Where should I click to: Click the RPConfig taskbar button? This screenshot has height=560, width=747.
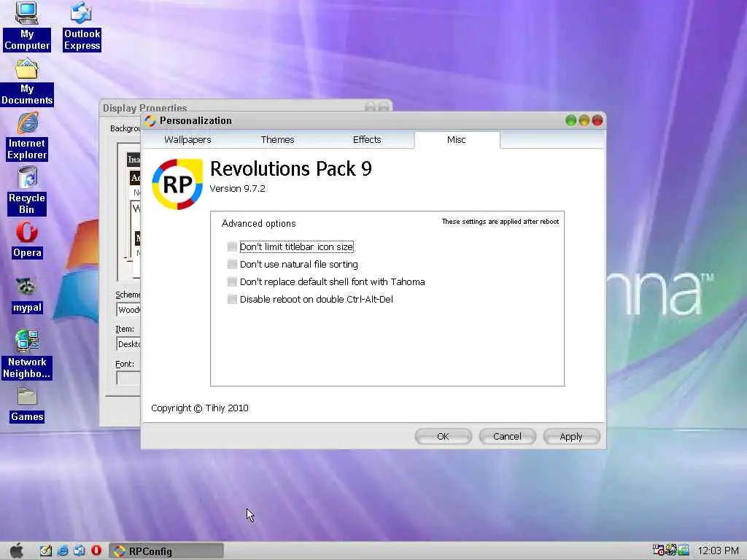[x=166, y=551]
